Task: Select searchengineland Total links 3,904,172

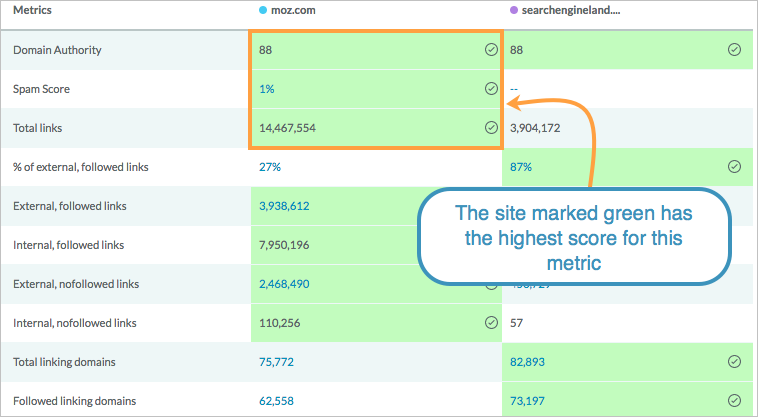Action: tap(535, 128)
